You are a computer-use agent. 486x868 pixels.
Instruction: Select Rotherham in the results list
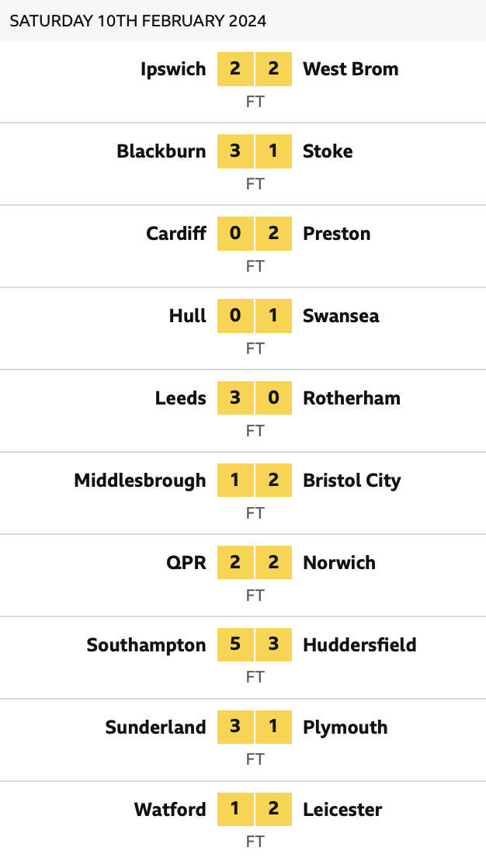point(352,398)
